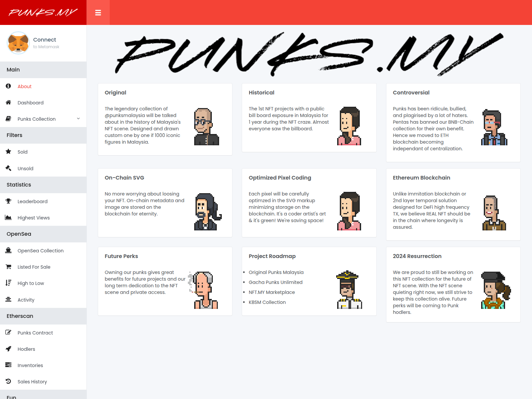Click the Hodlers rocket icon

[x=8, y=349]
